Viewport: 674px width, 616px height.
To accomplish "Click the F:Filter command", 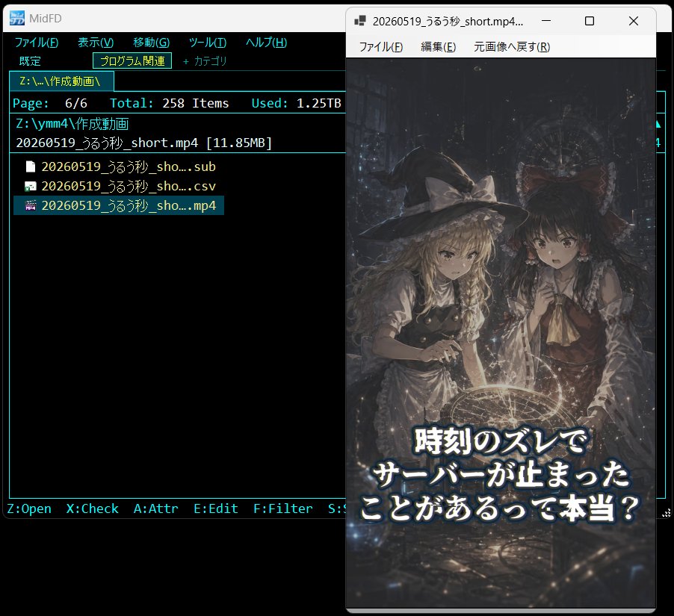I will (x=283, y=508).
